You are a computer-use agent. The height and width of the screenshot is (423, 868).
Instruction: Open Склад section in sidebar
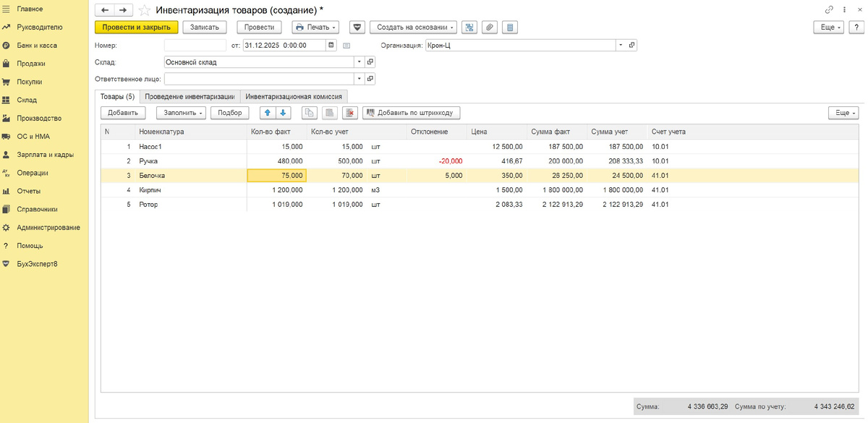[x=27, y=100]
